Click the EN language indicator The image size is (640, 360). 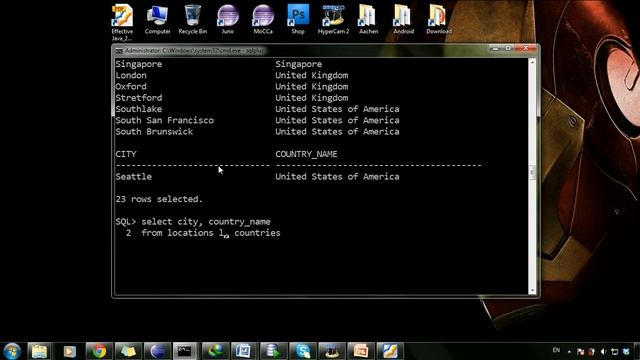coord(556,351)
